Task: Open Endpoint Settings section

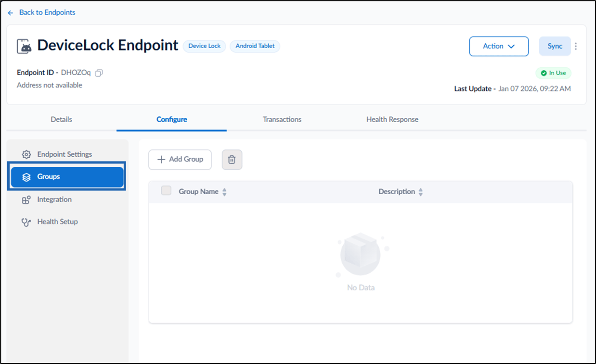Action: (67, 154)
